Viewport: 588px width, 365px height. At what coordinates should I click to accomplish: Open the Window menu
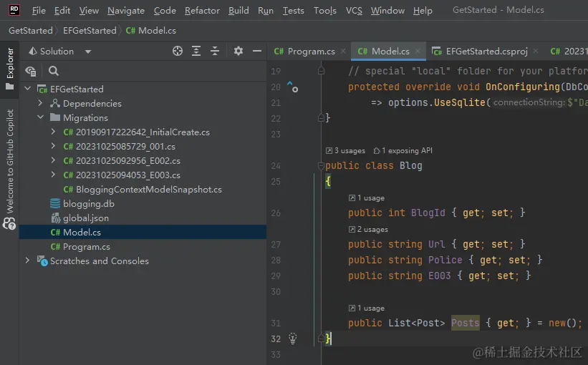pos(387,11)
